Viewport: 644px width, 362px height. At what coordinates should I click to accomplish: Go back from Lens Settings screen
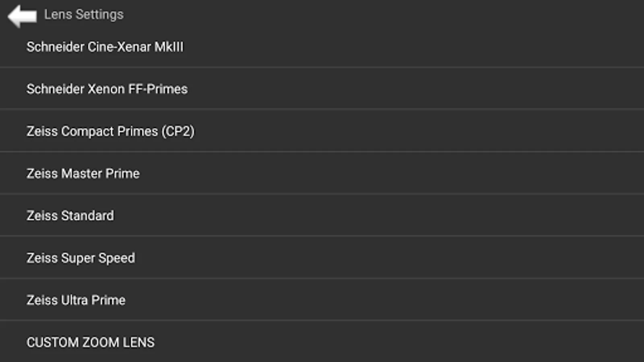point(22,16)
